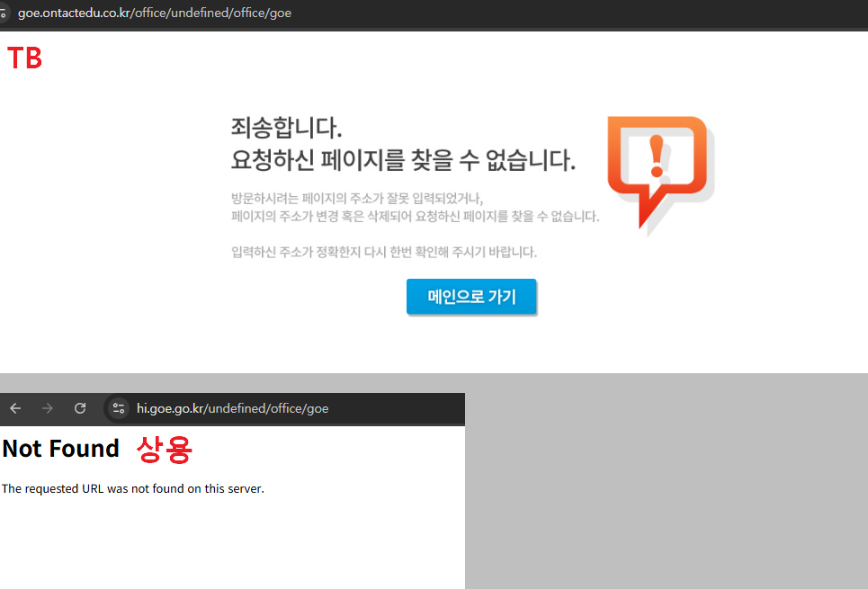The width and height of the screenshot is (868, 589).
Task: Click the forward arrow in lower browser
Action: click(48, 408)
